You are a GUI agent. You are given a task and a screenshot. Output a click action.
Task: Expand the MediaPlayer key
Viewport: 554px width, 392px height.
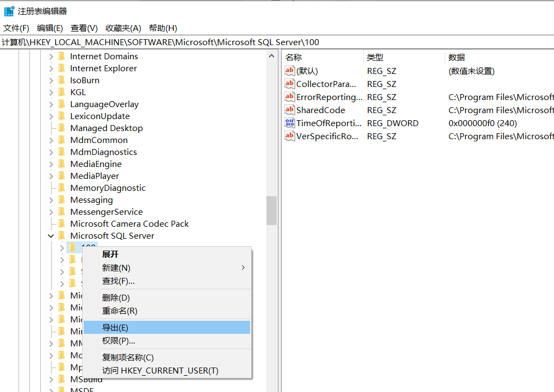51,176
